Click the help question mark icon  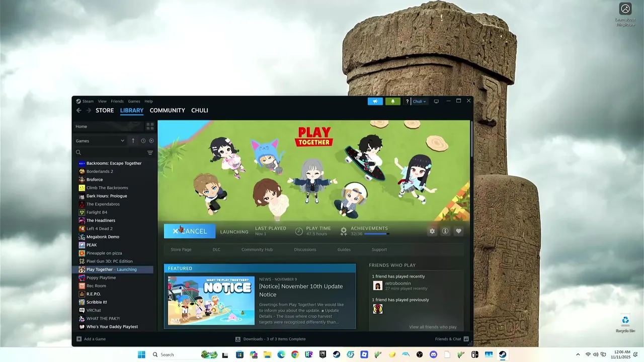407,101
